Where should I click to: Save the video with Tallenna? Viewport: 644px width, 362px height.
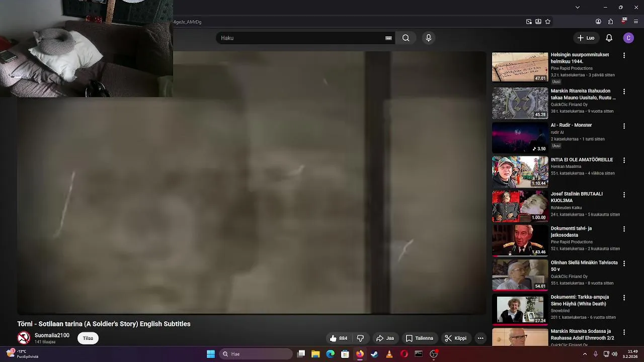click(x=420, y=338)
